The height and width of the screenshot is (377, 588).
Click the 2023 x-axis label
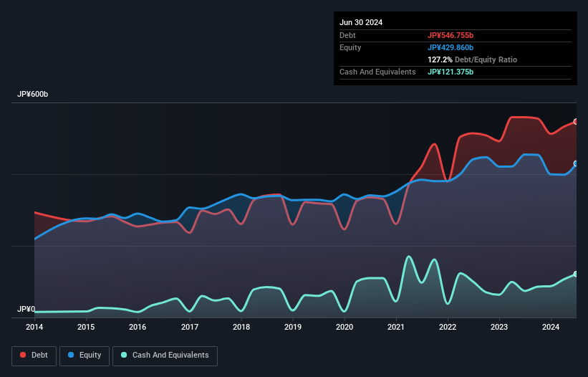click(x=499, y=327)
